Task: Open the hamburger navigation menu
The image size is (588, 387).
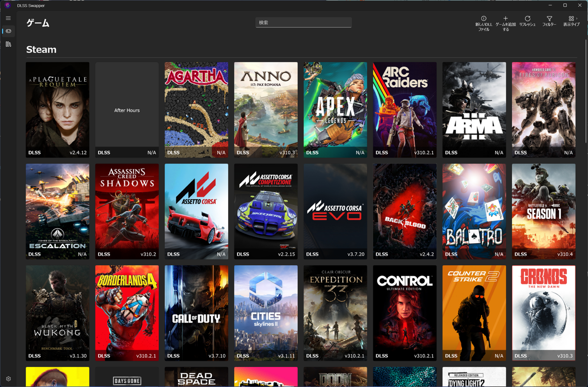Action: pos(8,18)
